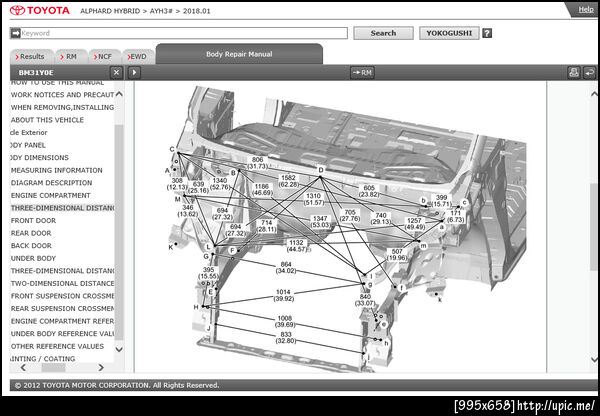This screenshot has height=416, width=600.
Task: Open REAR DOOR entry
Action: click(x=31, y=233)
